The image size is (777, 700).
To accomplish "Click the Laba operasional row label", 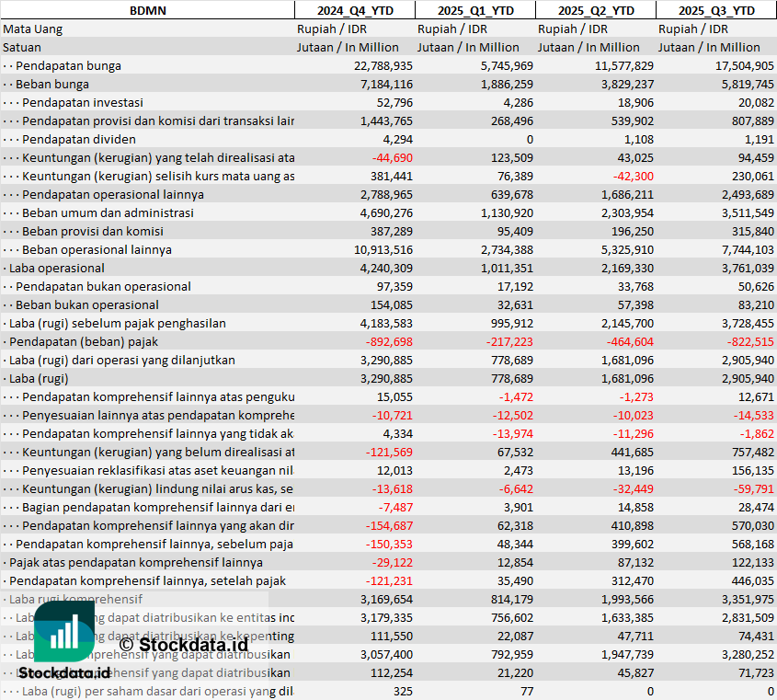I will (x=57, y=268).
